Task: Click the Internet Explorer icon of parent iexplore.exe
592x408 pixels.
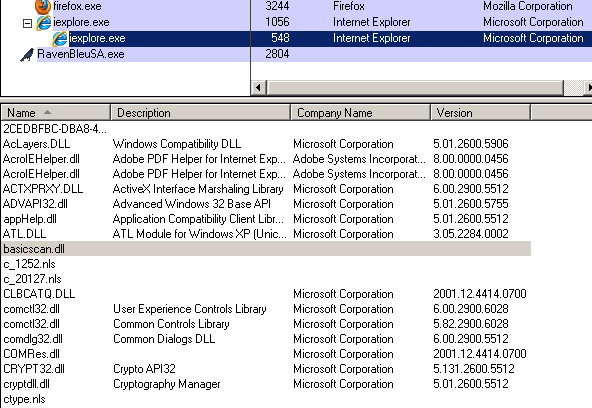Action: click(x=43, y=23)
